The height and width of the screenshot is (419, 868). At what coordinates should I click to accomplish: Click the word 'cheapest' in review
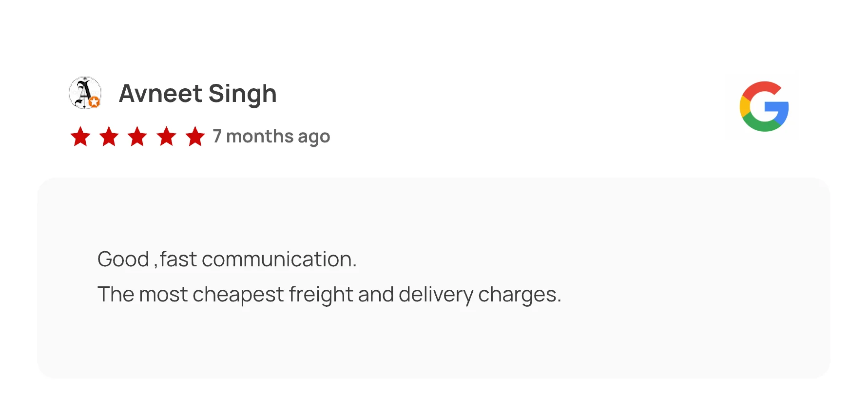238,295
